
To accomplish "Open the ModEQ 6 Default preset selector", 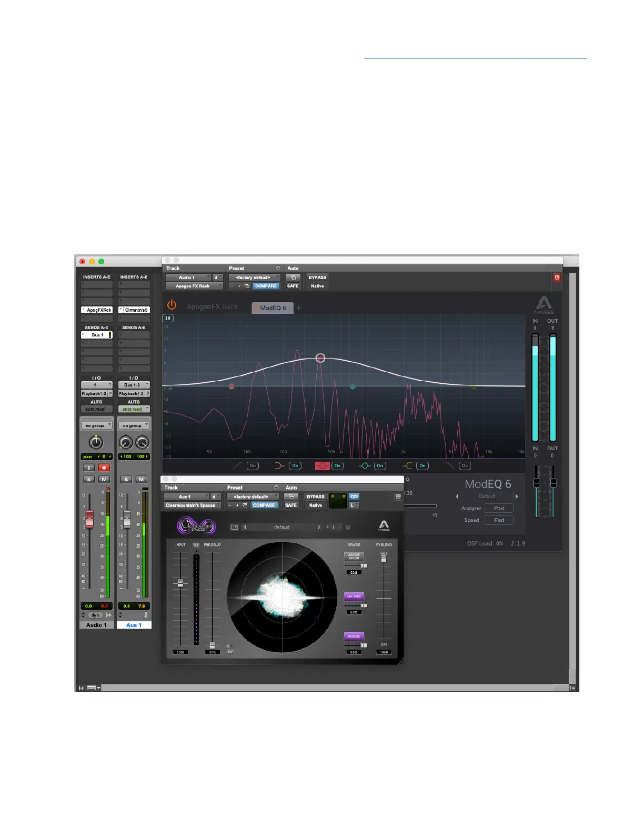I will point(487,497).
